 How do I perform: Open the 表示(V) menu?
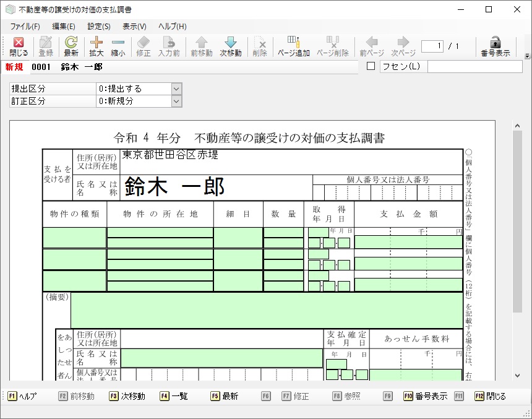[x=134, y=26]
